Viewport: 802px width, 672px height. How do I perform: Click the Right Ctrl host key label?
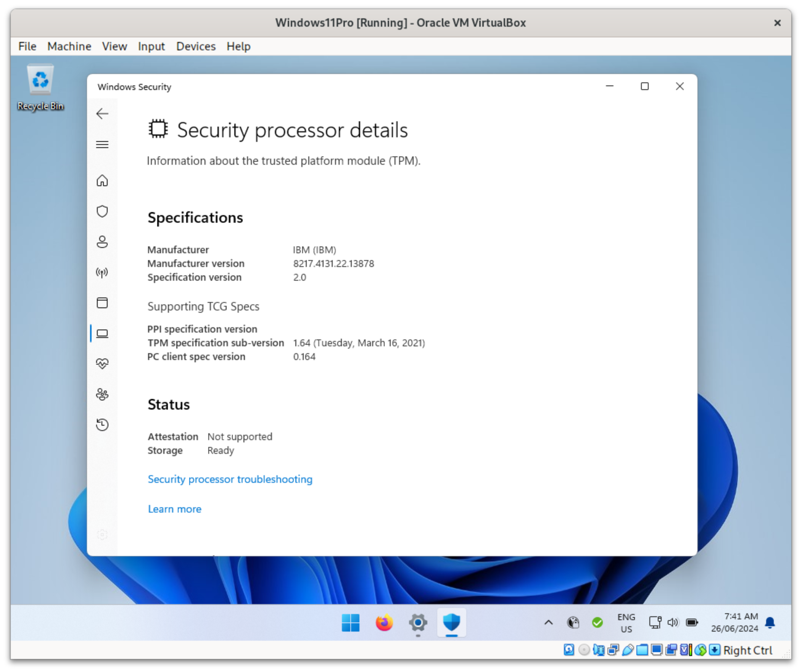pyautogui.click(x=748, y=651)
